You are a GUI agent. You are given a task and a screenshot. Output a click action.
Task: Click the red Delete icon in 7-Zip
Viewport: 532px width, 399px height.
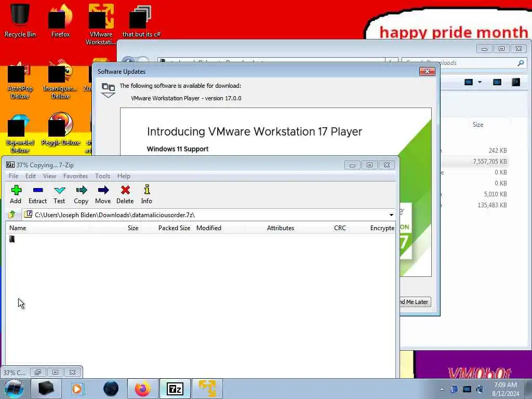(x=125, y=194)
